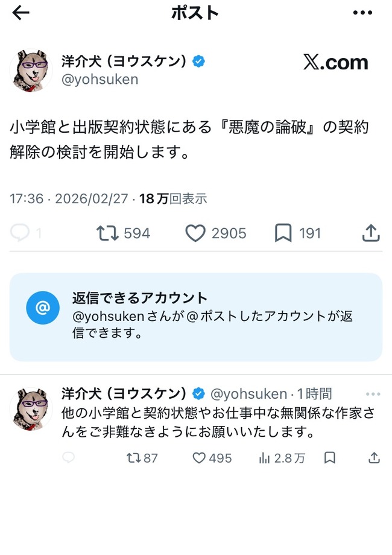Share the reply post via upload icon

pyautogui.click(x=374, y=458)
